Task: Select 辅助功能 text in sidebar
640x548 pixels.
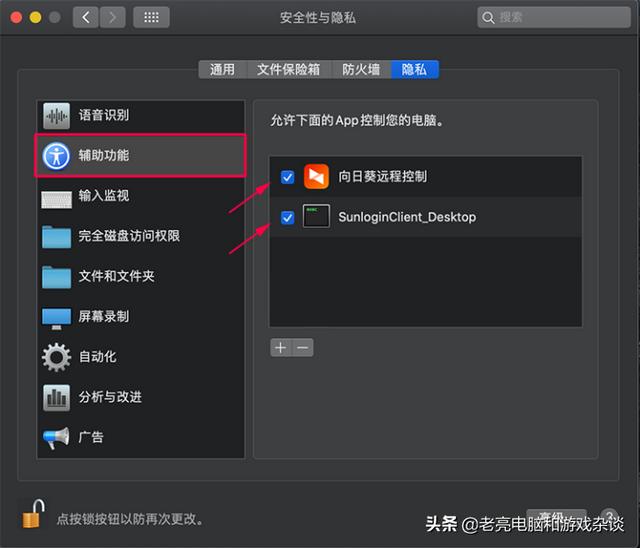Action: coord(104,155)
